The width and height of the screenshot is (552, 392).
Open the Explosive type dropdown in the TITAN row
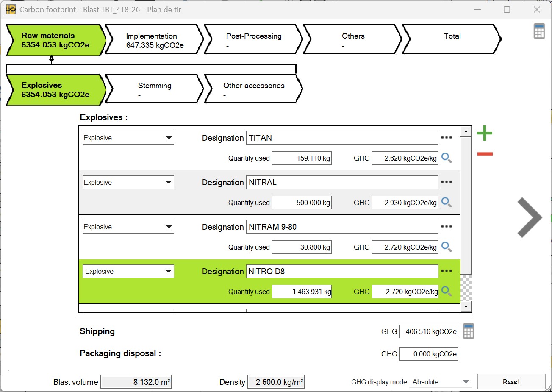tap(168, 137)
